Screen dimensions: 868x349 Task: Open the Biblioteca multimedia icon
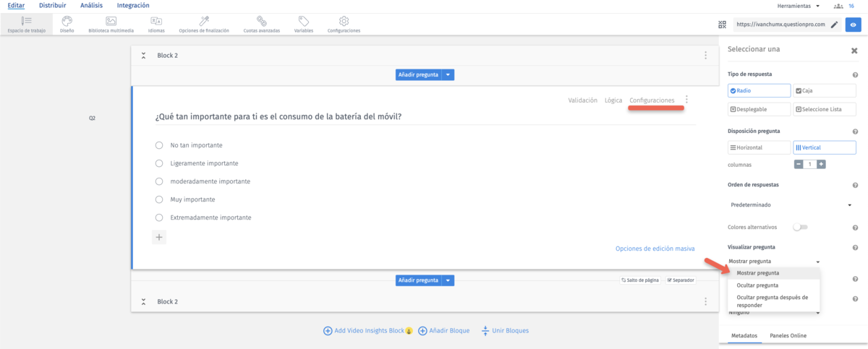pyautogui.click(x=111, y=21)
